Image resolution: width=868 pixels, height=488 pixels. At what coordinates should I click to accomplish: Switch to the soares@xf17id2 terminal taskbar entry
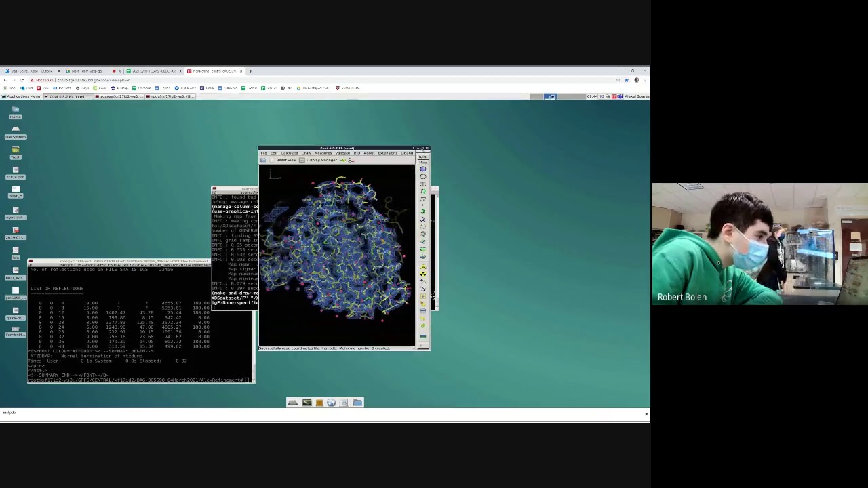coord(119,96)
